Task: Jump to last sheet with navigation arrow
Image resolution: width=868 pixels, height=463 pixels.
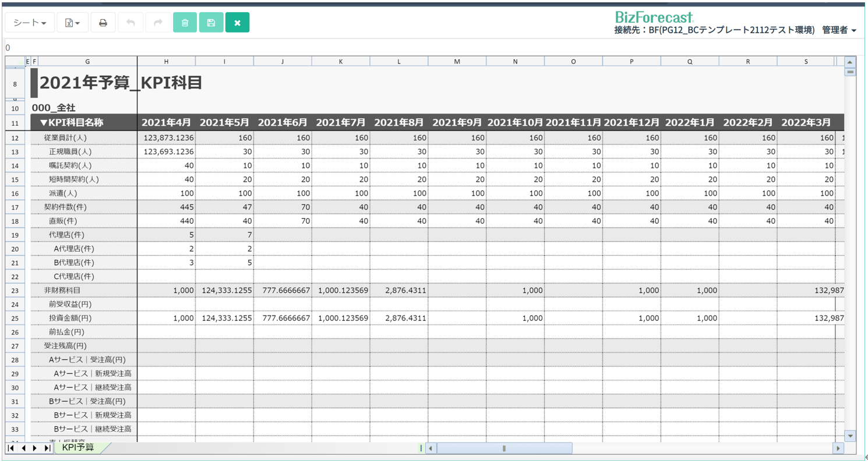Action: (x=47, y=448)
